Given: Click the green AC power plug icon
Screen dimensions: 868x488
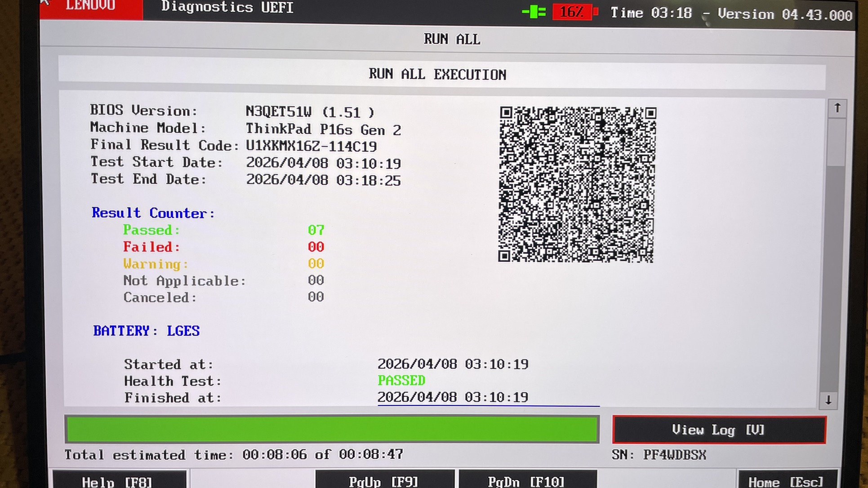Looking at the screenshot, I should pyautogui.click(x=534, y=12).
